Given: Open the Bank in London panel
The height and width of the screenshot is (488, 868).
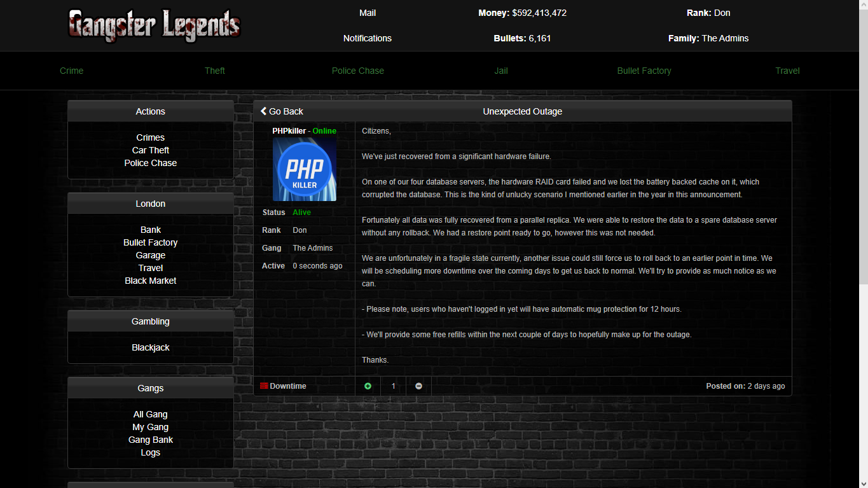Looking at the screenshot, I should click(151, 230).
